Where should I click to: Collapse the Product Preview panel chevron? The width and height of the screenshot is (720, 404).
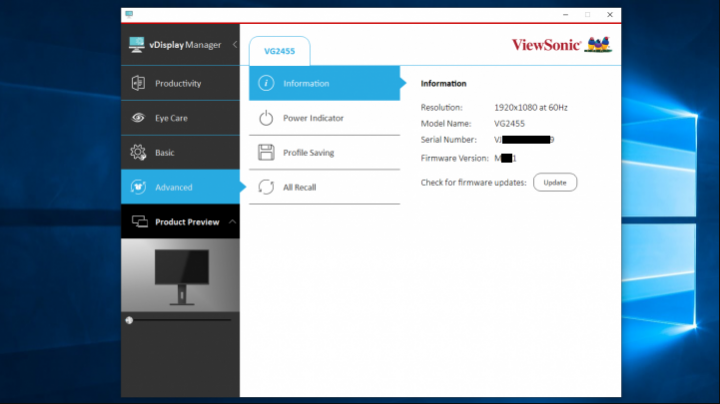point(232,222)
